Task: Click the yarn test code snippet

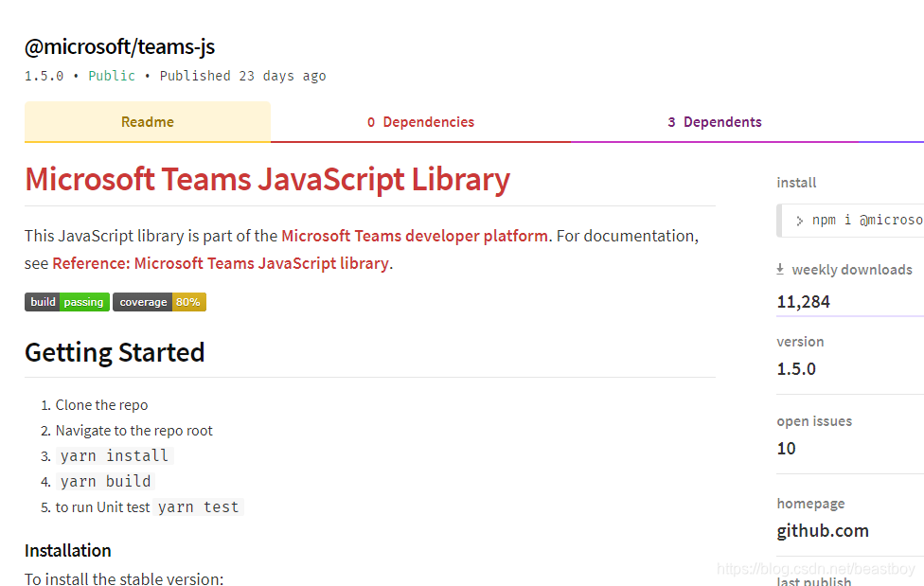Action: (x=199, y=507)
